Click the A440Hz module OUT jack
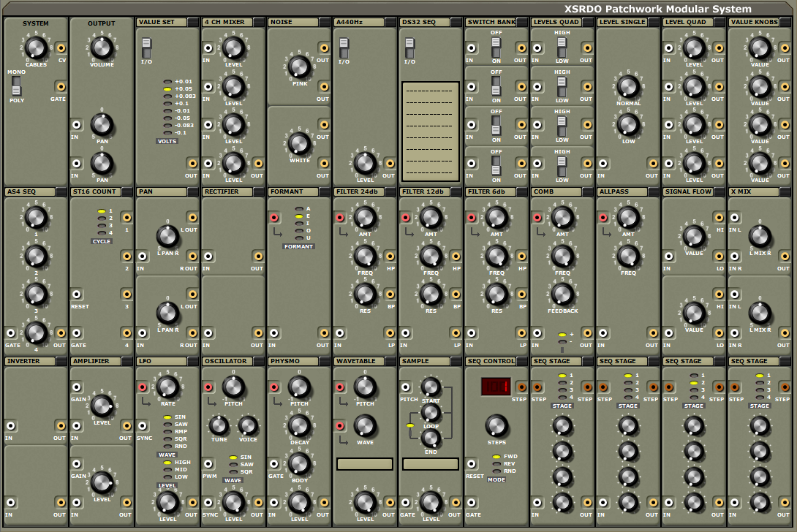The image size is (797, 532). click(390, 164)
